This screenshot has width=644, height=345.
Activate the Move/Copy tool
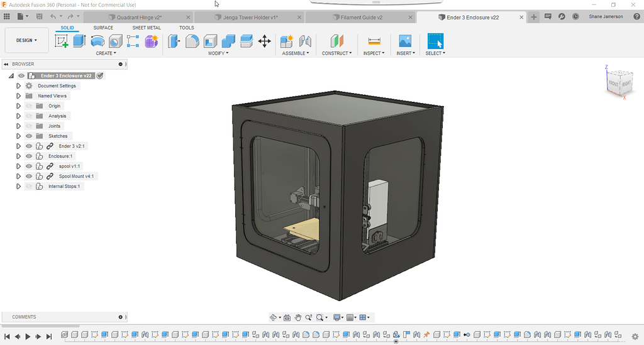265,41
